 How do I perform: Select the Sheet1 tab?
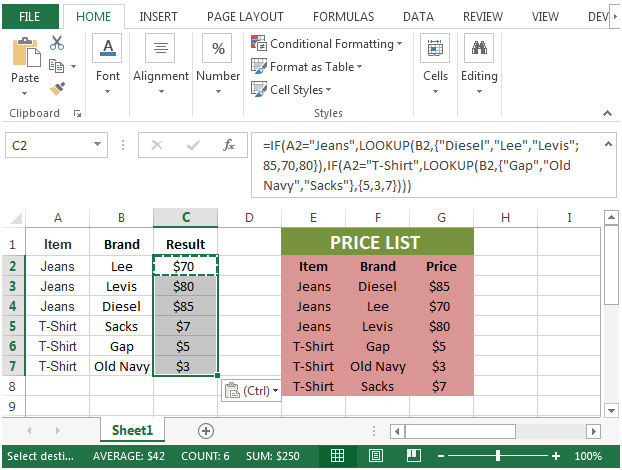click(132, 430)
